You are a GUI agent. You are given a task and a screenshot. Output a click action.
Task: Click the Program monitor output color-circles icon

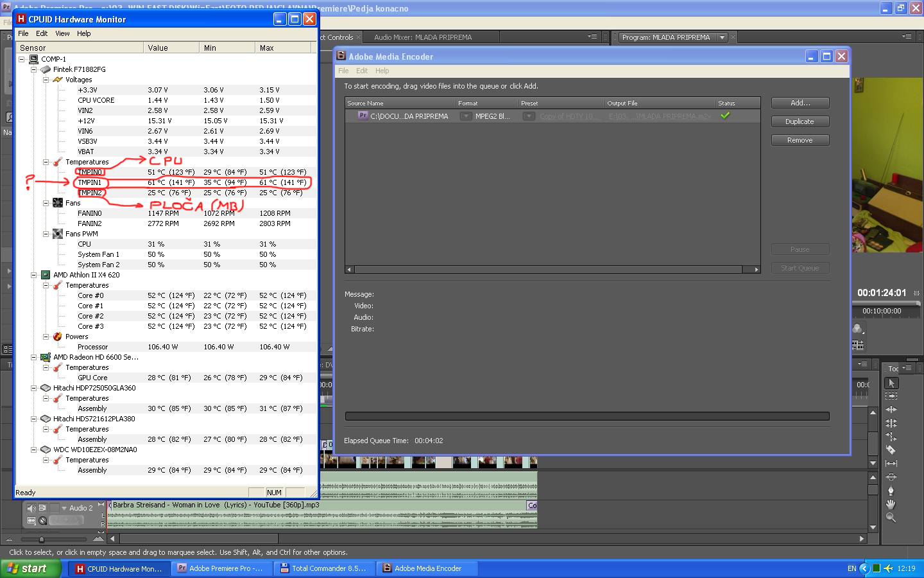857,329
